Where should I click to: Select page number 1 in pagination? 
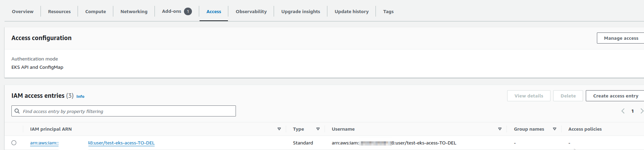coord(633,111)
